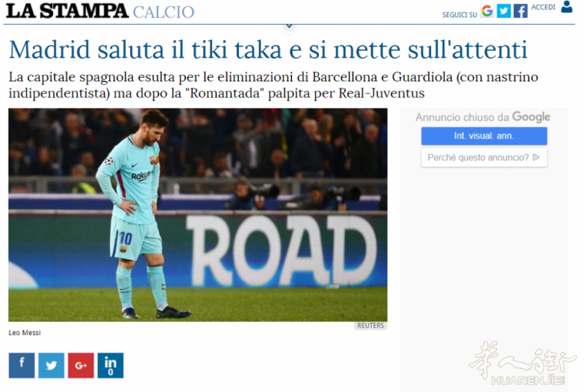Screen dimensions: 584x392
Task: Open La Stampa Twitter page icon
Action: tap(504, 11)
